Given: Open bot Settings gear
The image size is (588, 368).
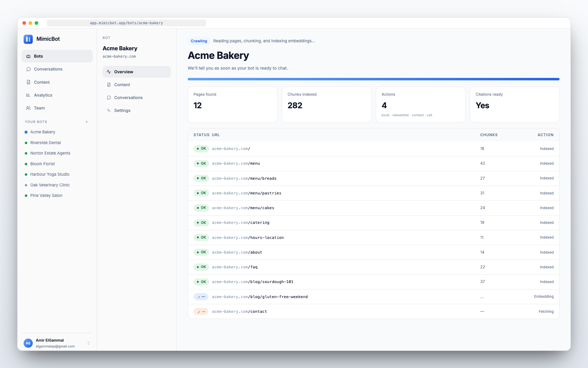Looking at the screenshot, I should (109, 110).
